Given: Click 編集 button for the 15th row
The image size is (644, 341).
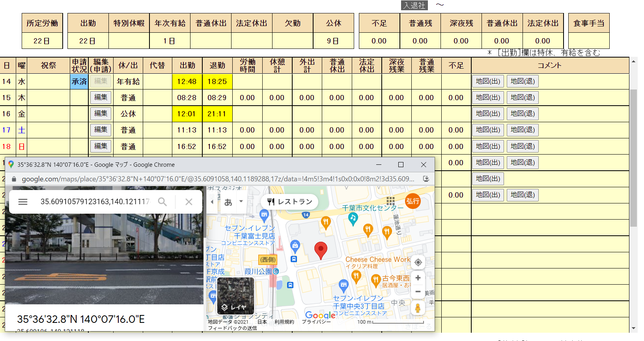Looking at the screenshot, I should pos(101,97).
